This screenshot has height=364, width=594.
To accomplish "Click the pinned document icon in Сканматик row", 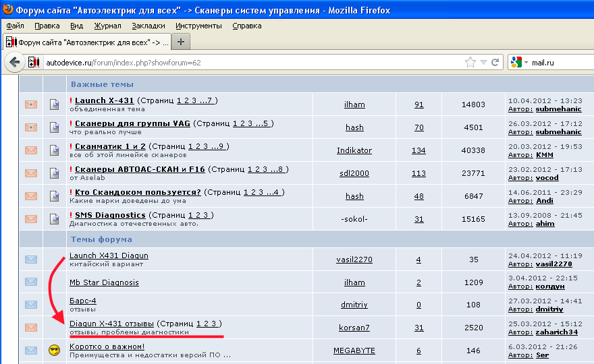I will (55, 150).
